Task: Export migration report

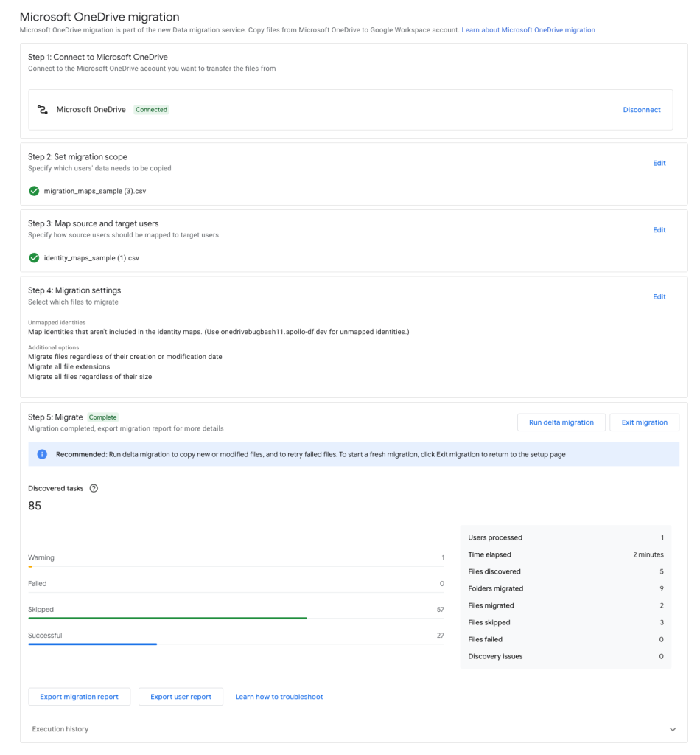Action: 79,697
